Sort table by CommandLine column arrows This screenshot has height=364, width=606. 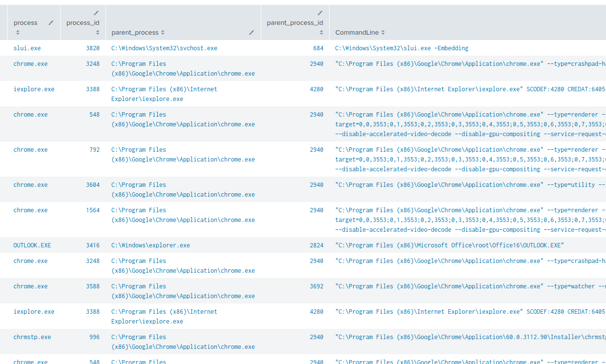(x=383, y=33)
